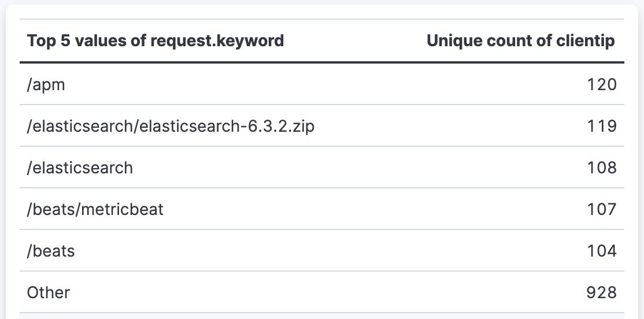
Task: Select the Other row label
Action: point(49,292)
